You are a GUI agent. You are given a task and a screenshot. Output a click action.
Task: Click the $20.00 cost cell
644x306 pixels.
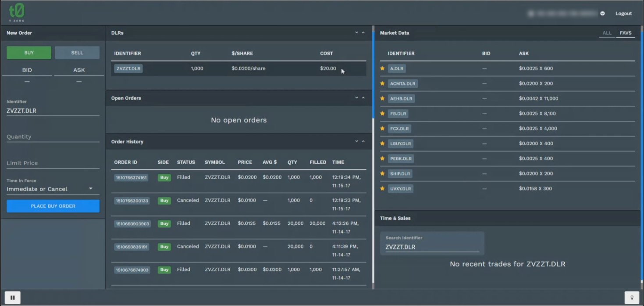[x=328, y=68]
